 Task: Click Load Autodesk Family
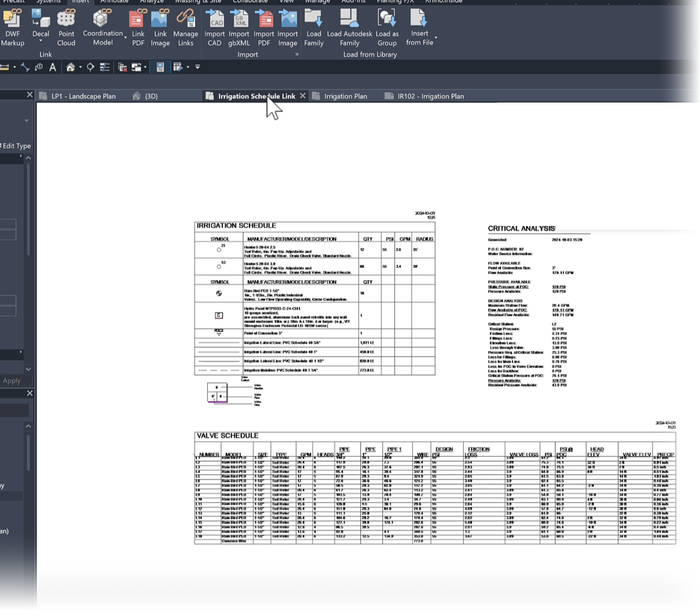[349, 28]
